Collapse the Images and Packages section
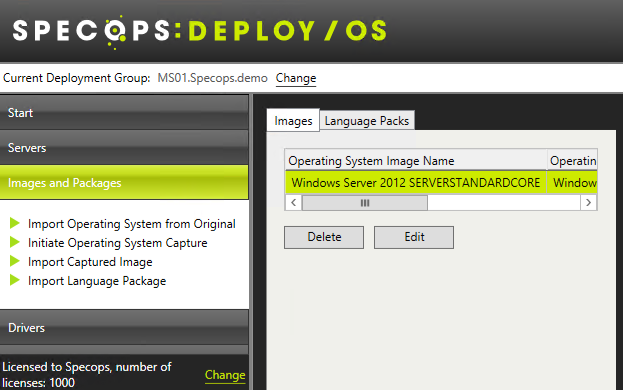The image size is (623, 390). pos(124,182)
